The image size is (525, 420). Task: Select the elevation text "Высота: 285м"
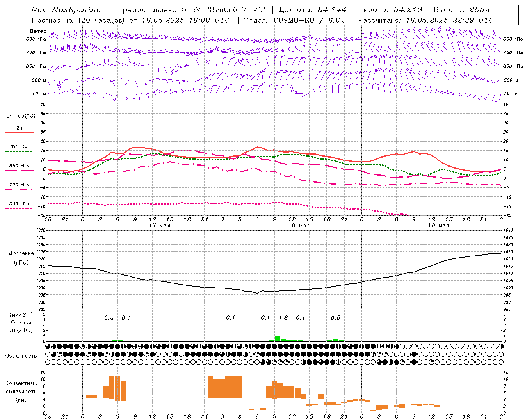coord(461,10)
